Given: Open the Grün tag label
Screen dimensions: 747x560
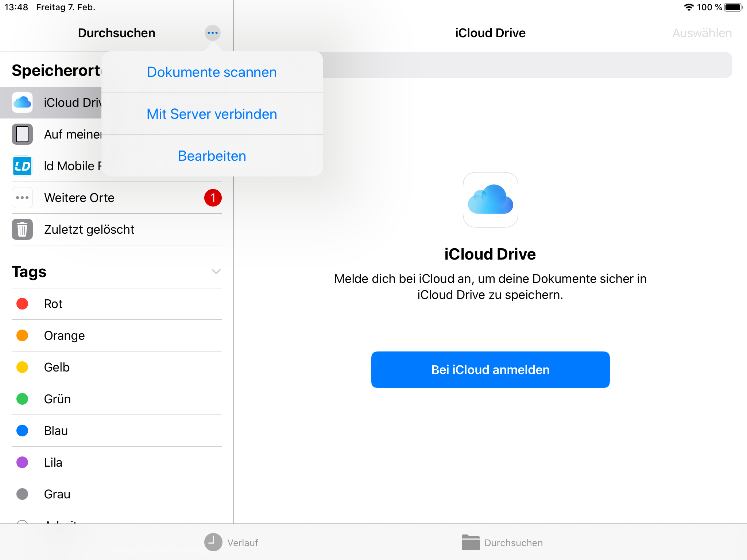Looking at the screenshot, I should (57, 399).
